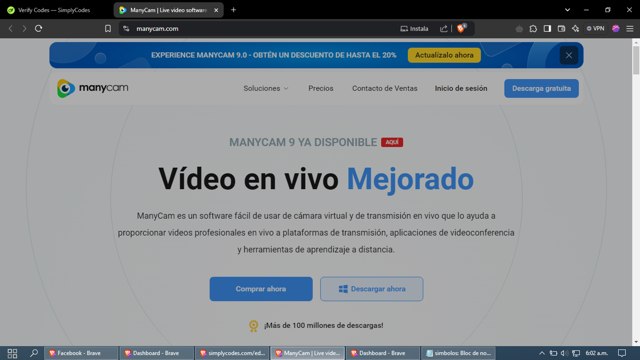Click the Actualízalo ahora button

444,55
